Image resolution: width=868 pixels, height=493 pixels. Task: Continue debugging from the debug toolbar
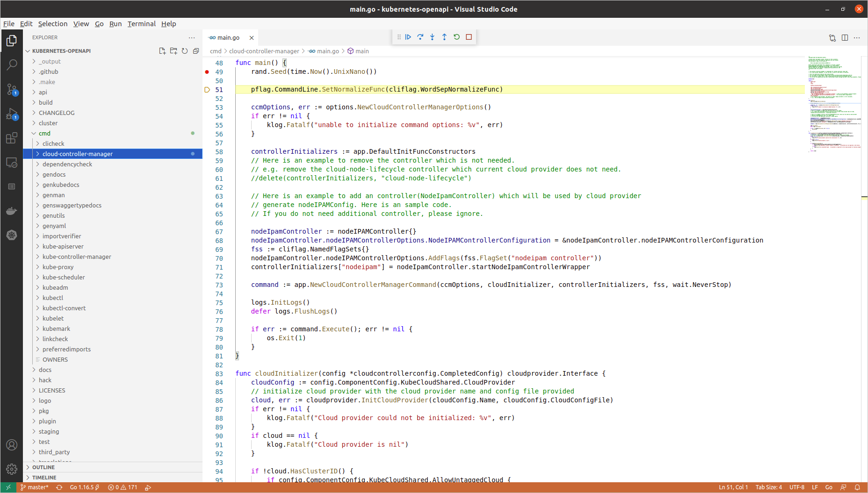tap(408, 37)
